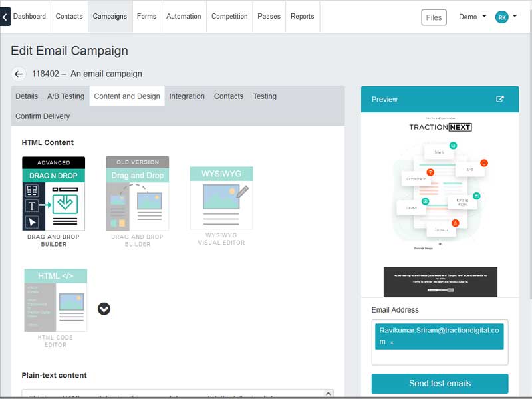The width and height of the screenshot is (532, 399).
Task: Expand the round down-arrow next to HTML editor
Action: pos(104,309)
